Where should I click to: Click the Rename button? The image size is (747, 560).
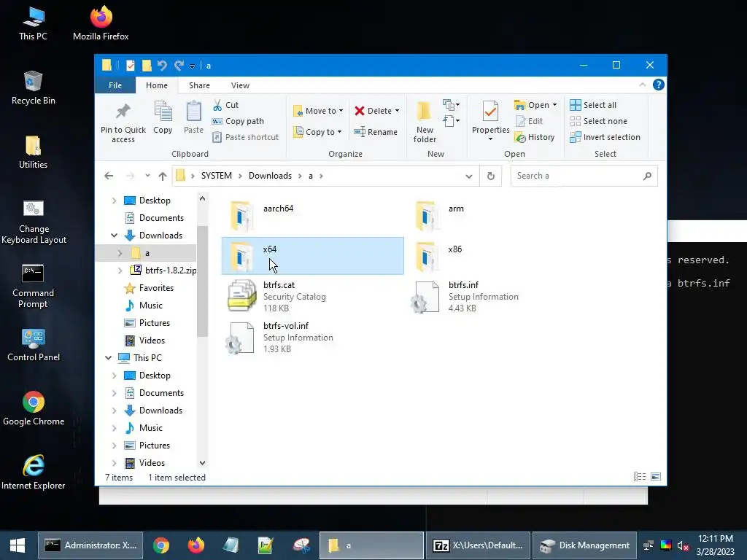(376, 132)
